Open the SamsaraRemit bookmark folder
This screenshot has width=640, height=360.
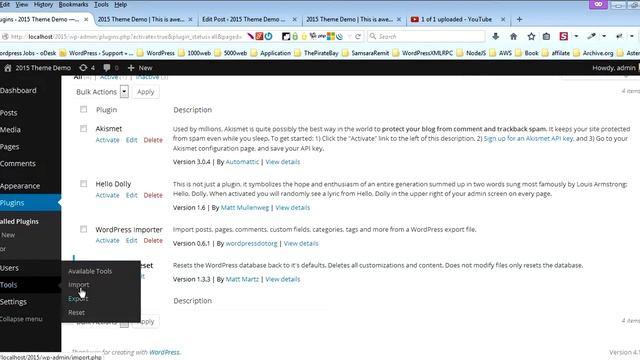pyautogui.click(x=366, y=53)
